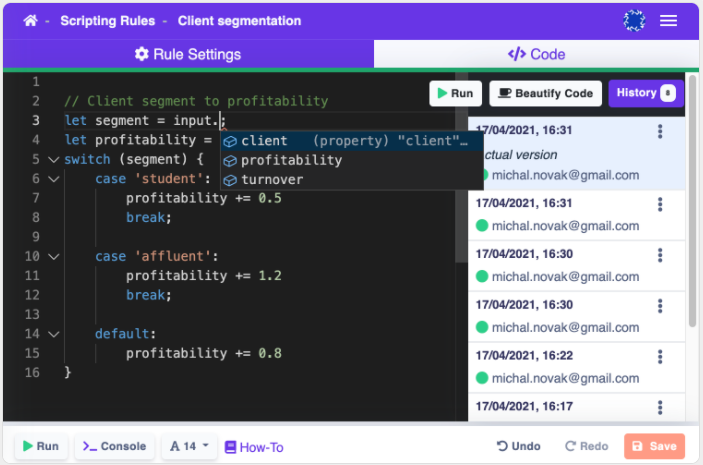Click Run in bottom toolbar

[x=41, y=446]
